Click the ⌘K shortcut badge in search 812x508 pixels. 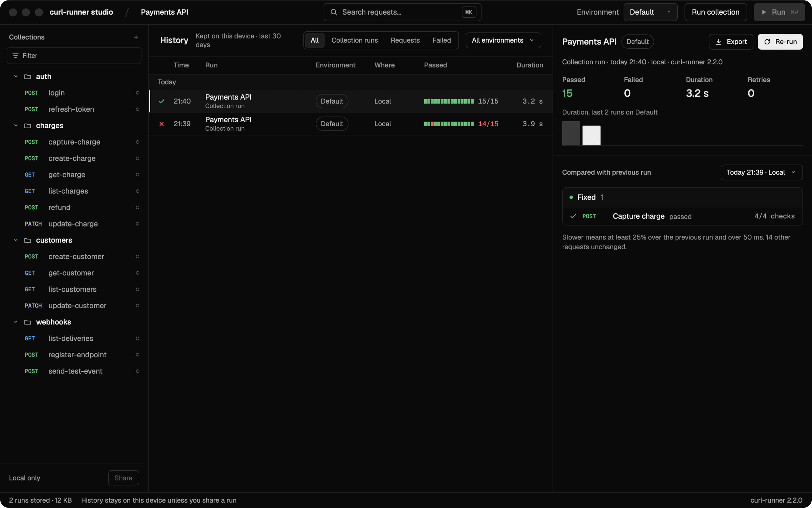coord(469,12)
